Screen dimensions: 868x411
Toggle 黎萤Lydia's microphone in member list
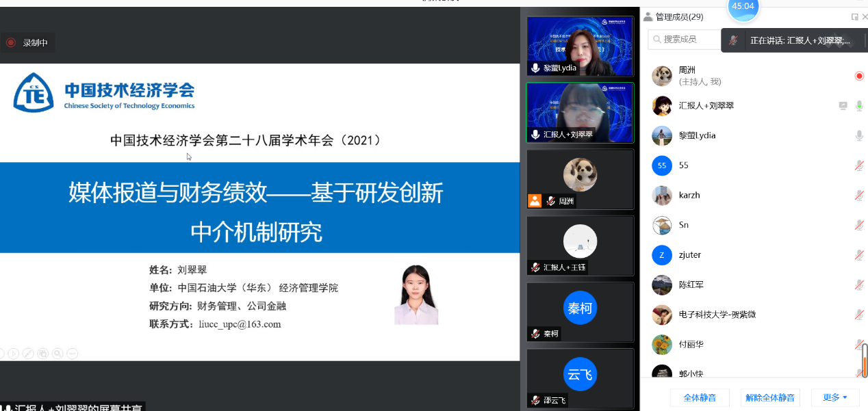click(x=859, y=135)
